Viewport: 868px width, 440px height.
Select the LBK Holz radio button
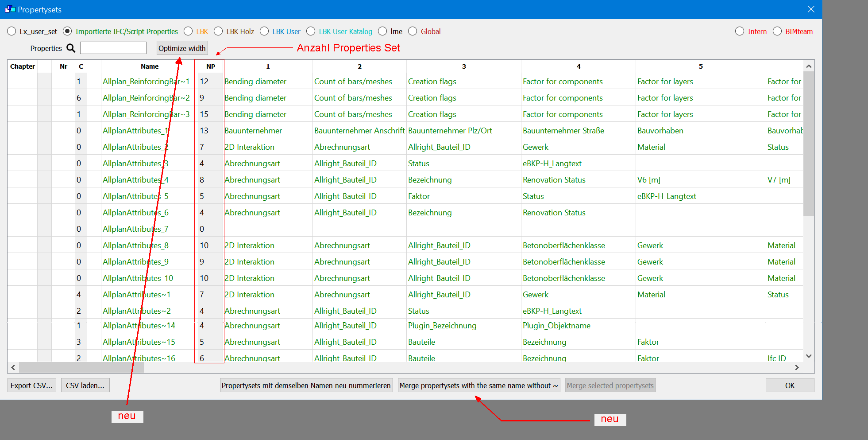(218, 31)
